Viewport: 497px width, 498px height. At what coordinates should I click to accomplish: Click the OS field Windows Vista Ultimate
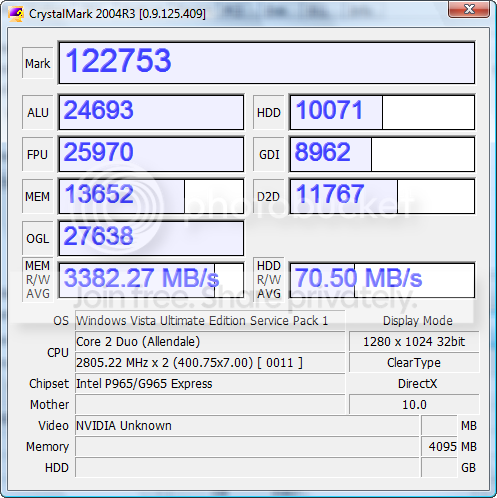[x=210, y=321]
